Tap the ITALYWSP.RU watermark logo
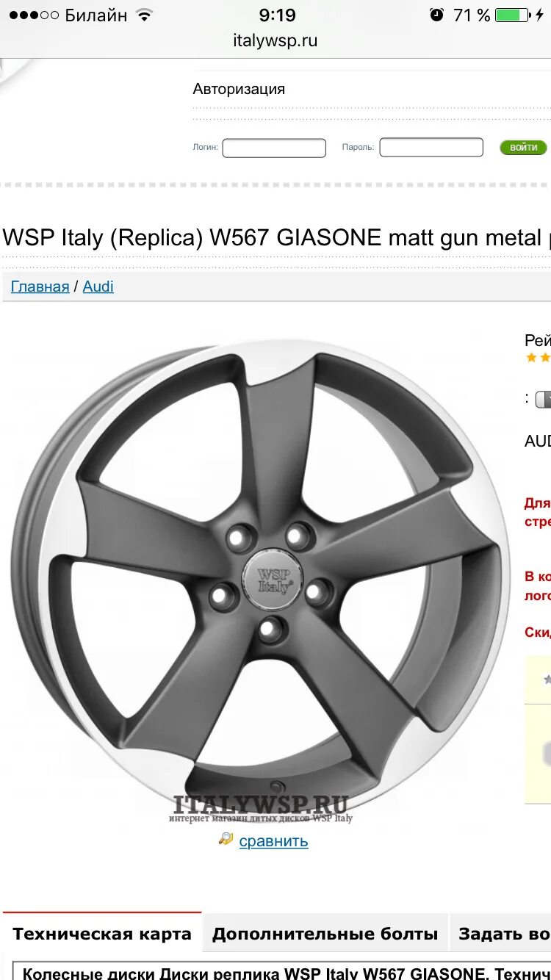This screenshot has height=980, width=551. (261, 808)
